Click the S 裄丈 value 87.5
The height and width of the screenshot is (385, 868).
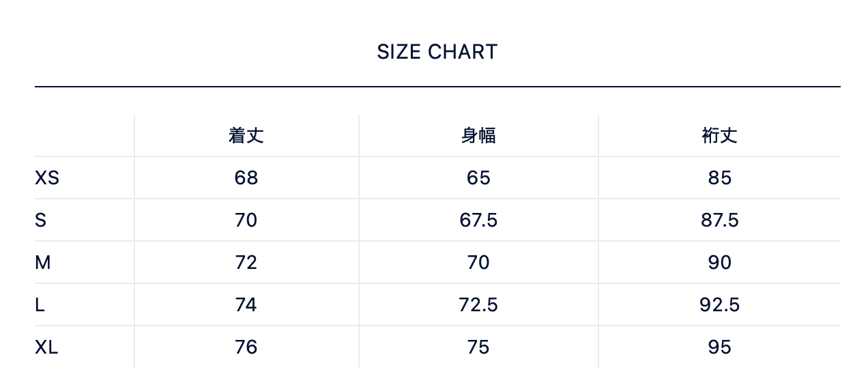tap(719, 220)
